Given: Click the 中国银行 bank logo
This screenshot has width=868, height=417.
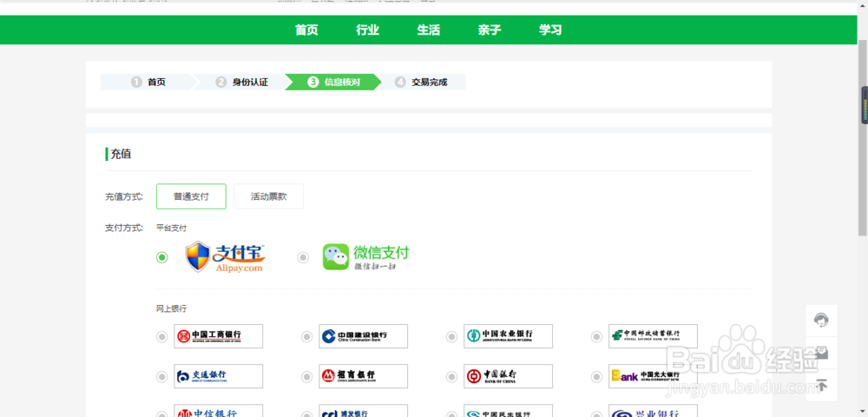Looking at the screenshot, I should 508,376.
